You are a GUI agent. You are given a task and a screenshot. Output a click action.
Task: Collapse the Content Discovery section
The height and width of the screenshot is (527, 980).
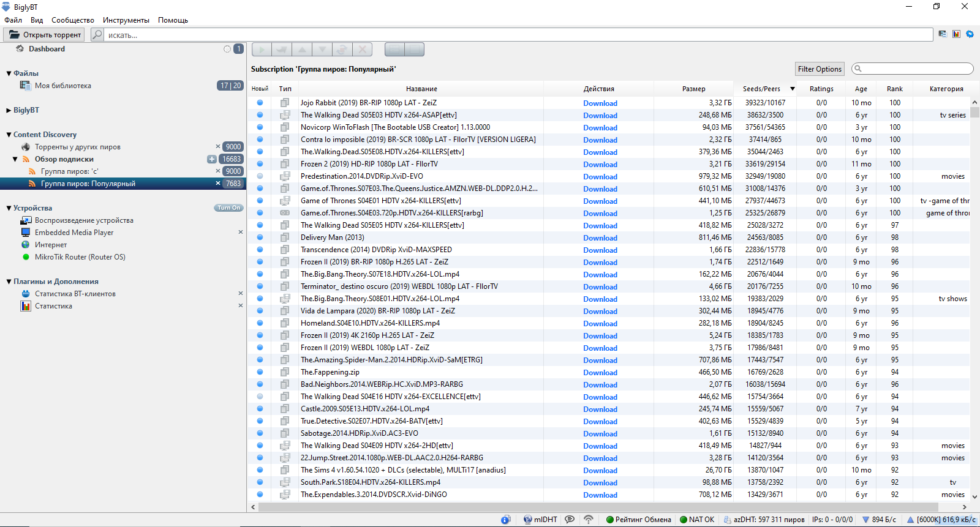tap(9, 135)
